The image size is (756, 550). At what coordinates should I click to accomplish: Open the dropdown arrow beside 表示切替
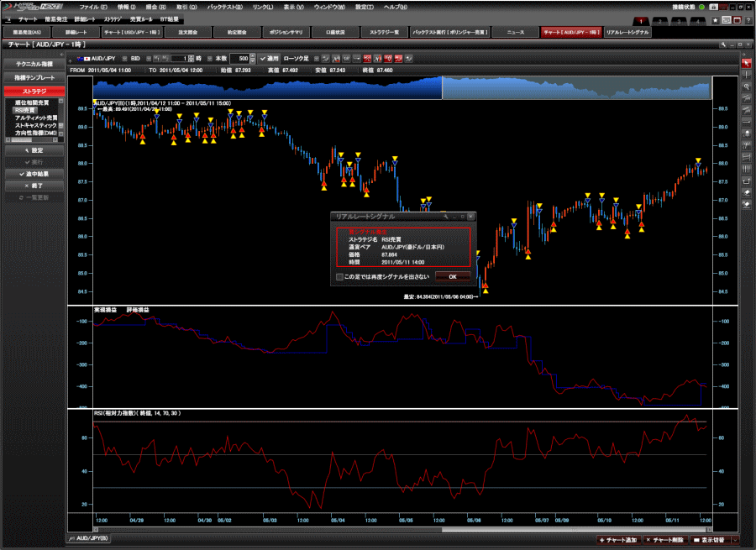[735, 540]
